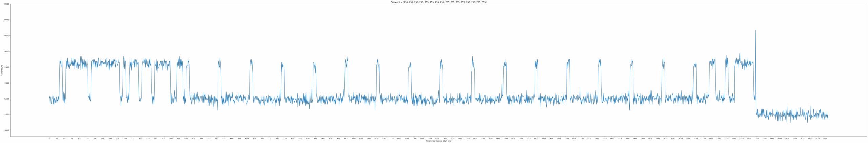Select the 23500 y-axis tick label
The width and height of the screenshot is (868, 143).
pyautogui.click(x=7, y=36)
